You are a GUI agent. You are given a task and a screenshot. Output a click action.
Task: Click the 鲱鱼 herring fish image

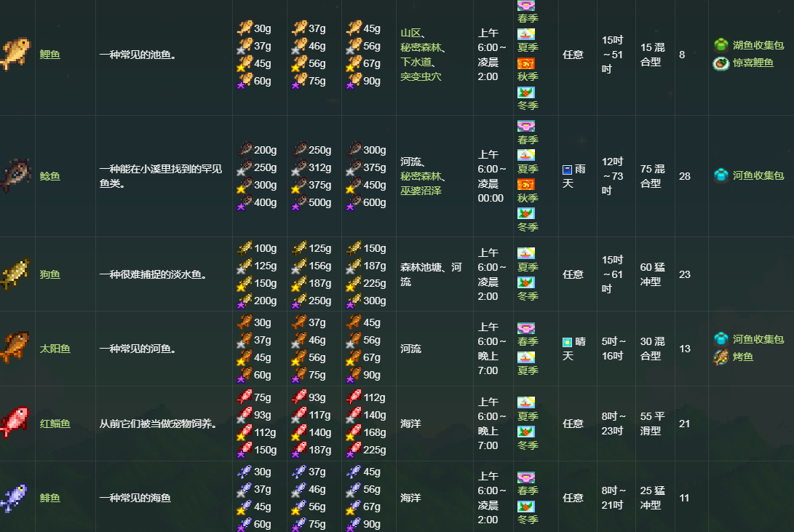(16, 498)
